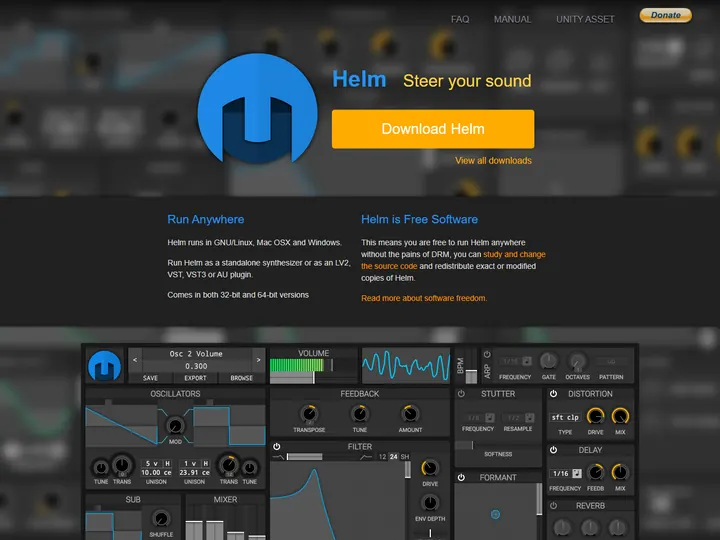720x540 pixels.
Task: Open study and change the source code link
Action: click(x=453, y=260)
